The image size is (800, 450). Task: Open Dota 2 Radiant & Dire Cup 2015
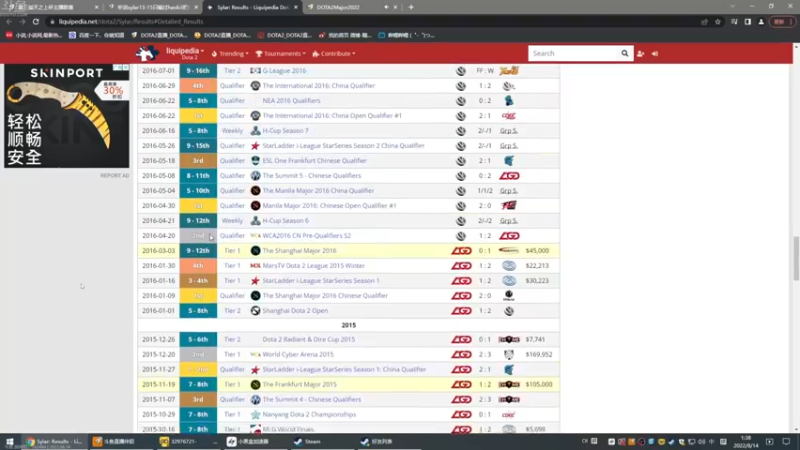(x=308, y=339)
